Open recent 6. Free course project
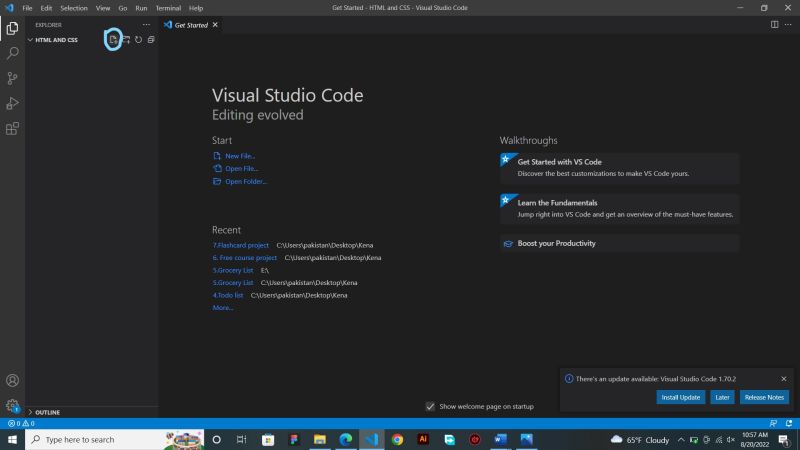Image resolution: width=800 pixels, height=450 pixels. pyautogui.click(x=244, y=258)
